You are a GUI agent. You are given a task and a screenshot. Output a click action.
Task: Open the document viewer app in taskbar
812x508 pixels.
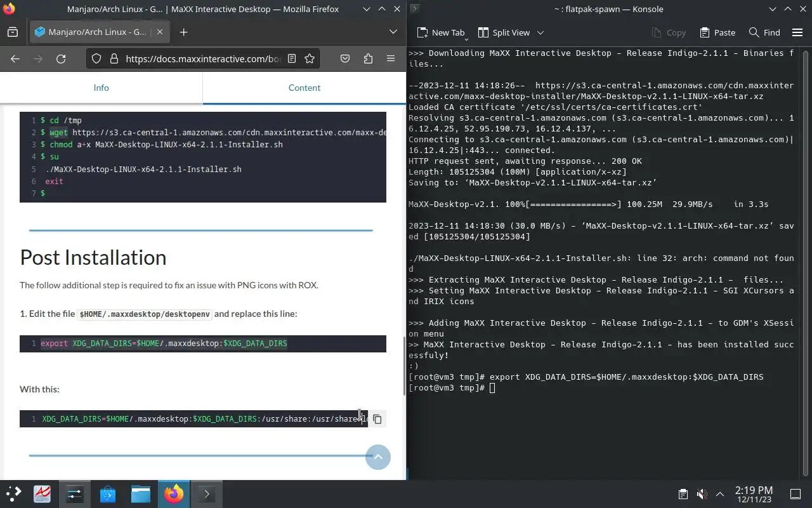point(42,494)
